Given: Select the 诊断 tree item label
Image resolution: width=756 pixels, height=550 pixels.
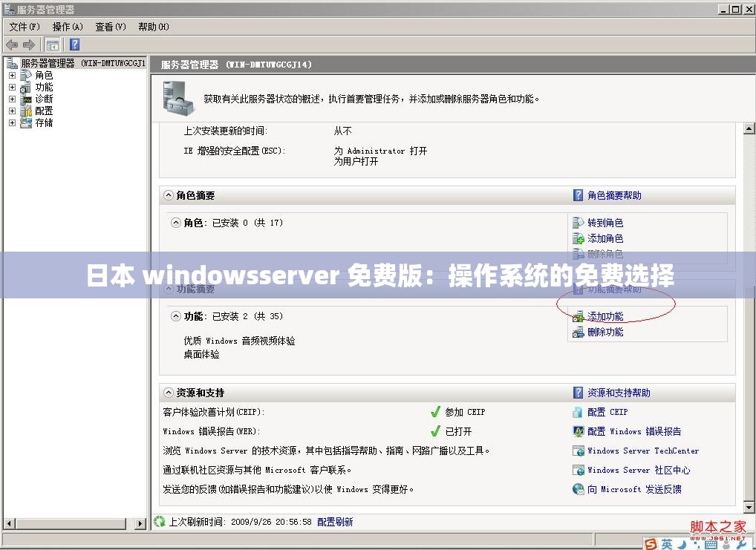Looking at the screenshot, I should (44, 99).
